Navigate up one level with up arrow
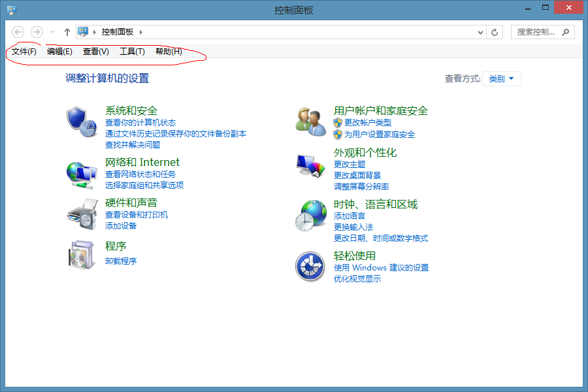The height and width of the screenshot is (392, 588). pos(67,32)
